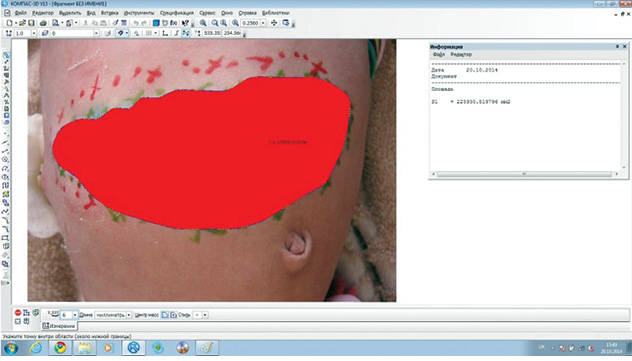Click the Undo arrow icon

(x=136, y=23)
